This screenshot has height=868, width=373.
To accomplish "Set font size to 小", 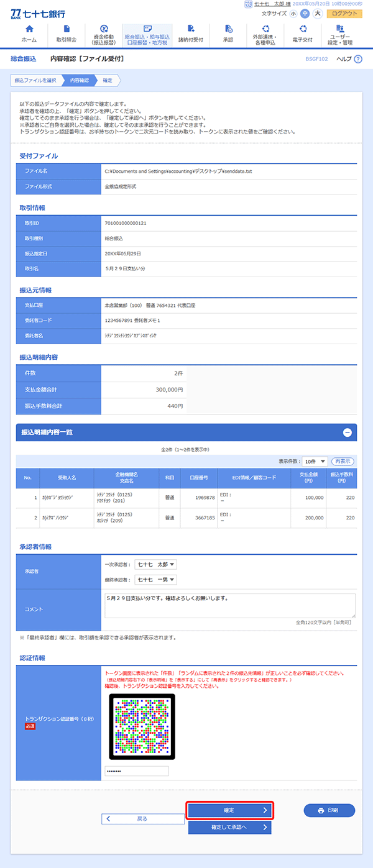I will (x=293, y=13).
